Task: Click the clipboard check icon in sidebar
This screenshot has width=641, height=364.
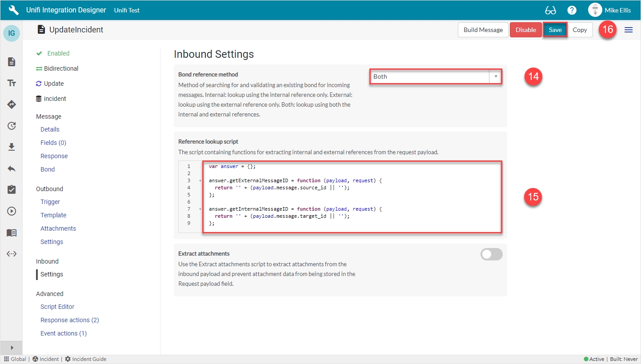Action: 12,190
